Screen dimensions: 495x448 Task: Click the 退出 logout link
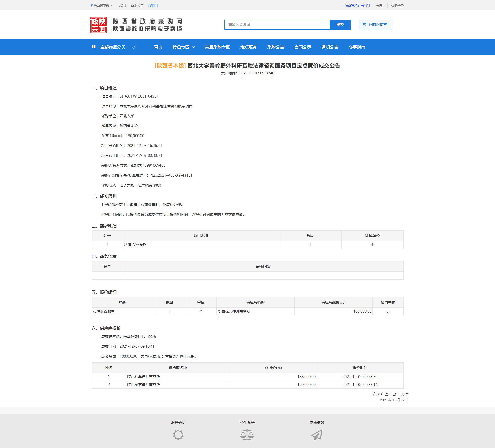tap(153, 5)
